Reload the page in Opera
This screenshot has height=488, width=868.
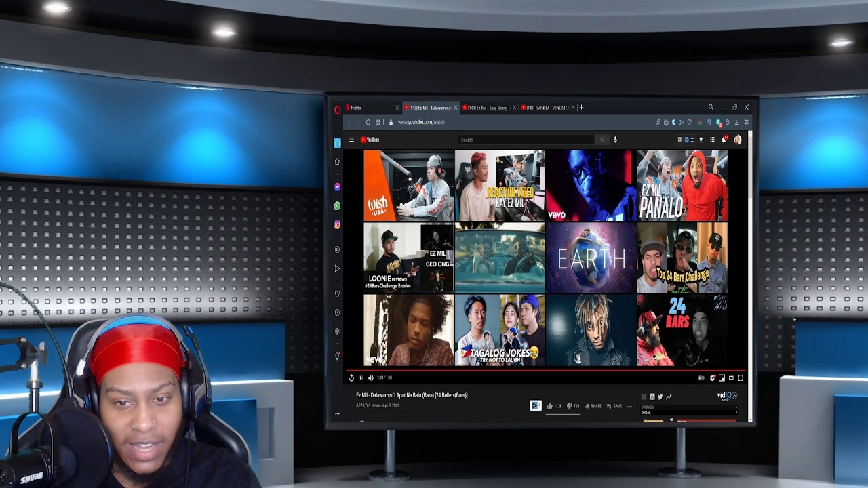tap(368, 122)
